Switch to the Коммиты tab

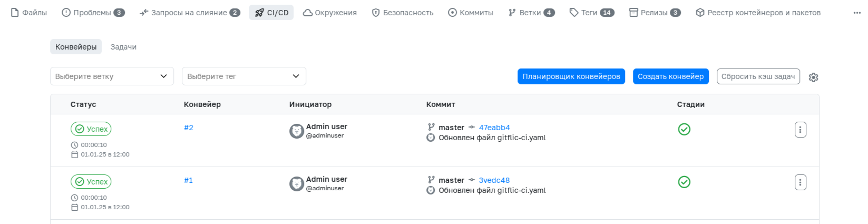point(471,13)
